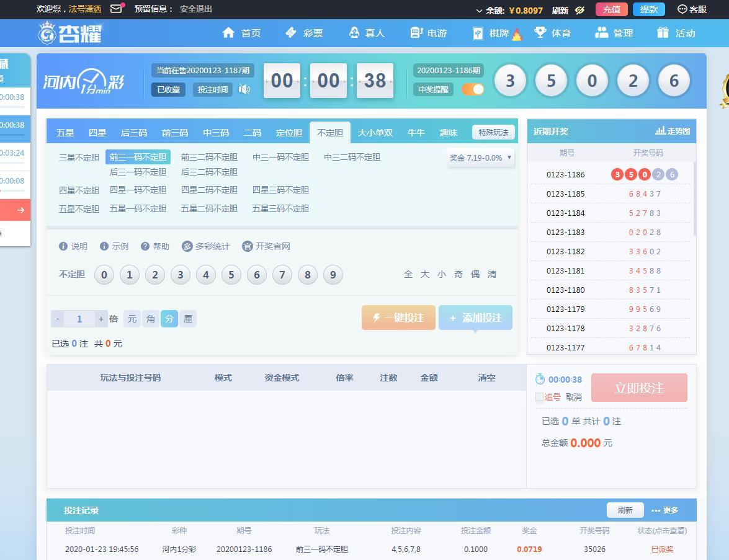Toggle the 中奖提醒 switch
The height and width of the screenshot is (560, 729).
pos(472,89)
